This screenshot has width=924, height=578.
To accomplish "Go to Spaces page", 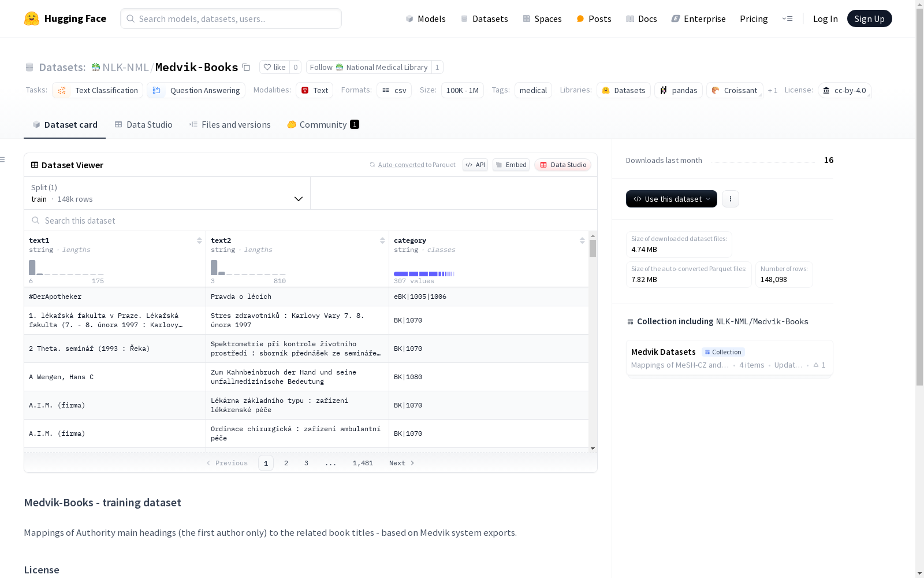I will click(x=542, y=18).
